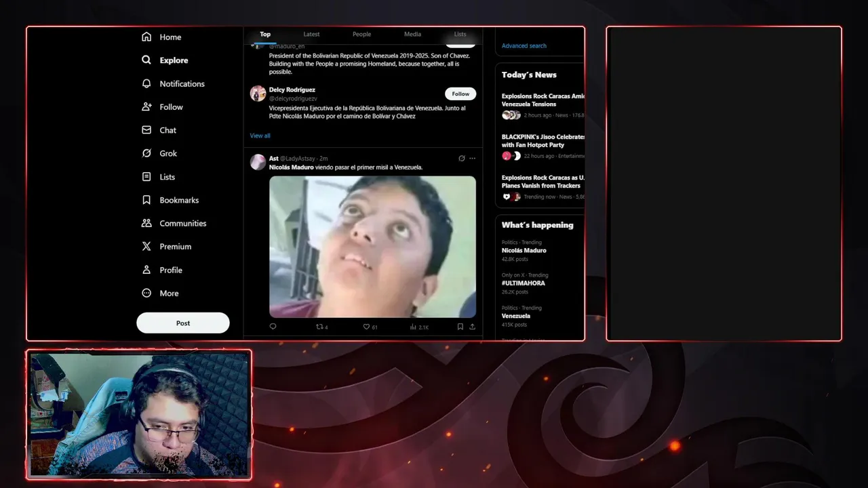Open the Venezuela trending topic
The image size is (868, 488).
pos(516,316)
